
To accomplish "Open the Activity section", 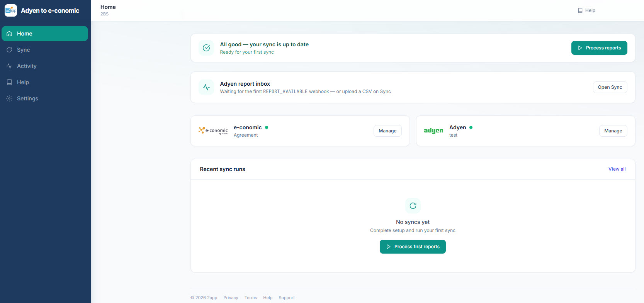I will click(45, 66).
